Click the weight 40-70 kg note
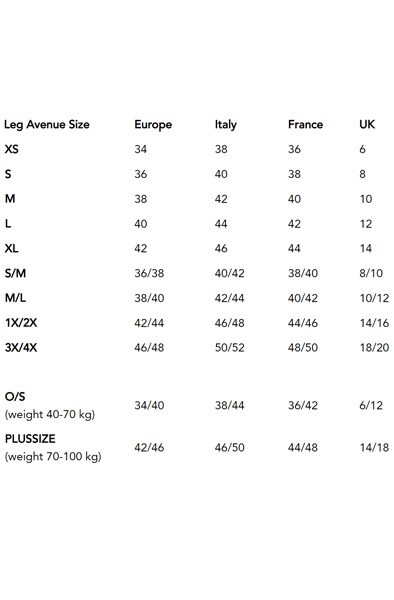This screenshot has width=394, height=600. [x=50, y=414]
